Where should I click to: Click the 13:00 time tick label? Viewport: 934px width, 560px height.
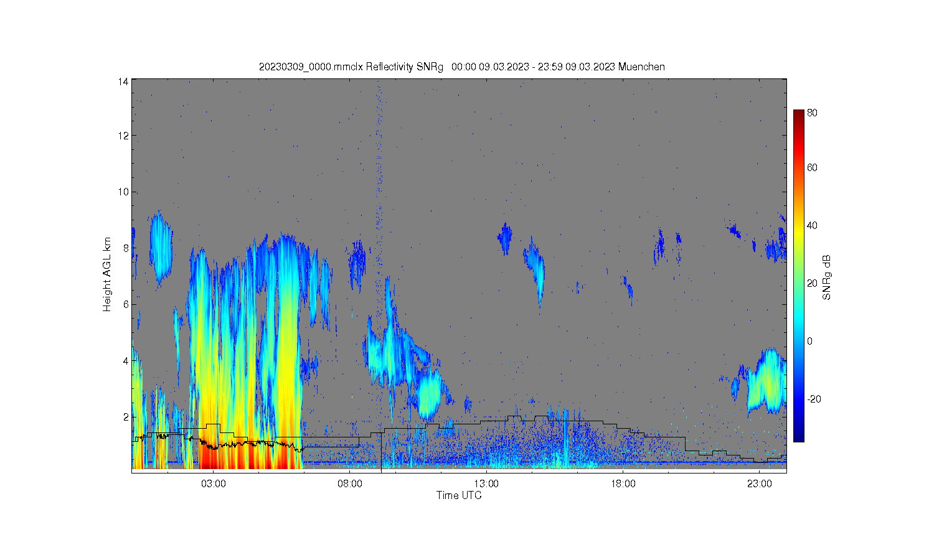click(486, 483)
